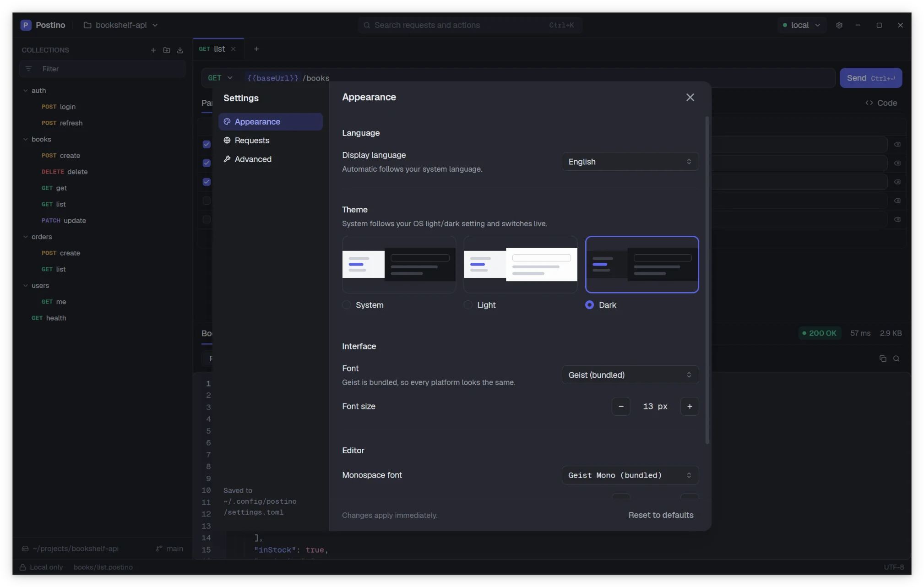
Task: Select the Dark theme radio button
Action: [589, 305]
